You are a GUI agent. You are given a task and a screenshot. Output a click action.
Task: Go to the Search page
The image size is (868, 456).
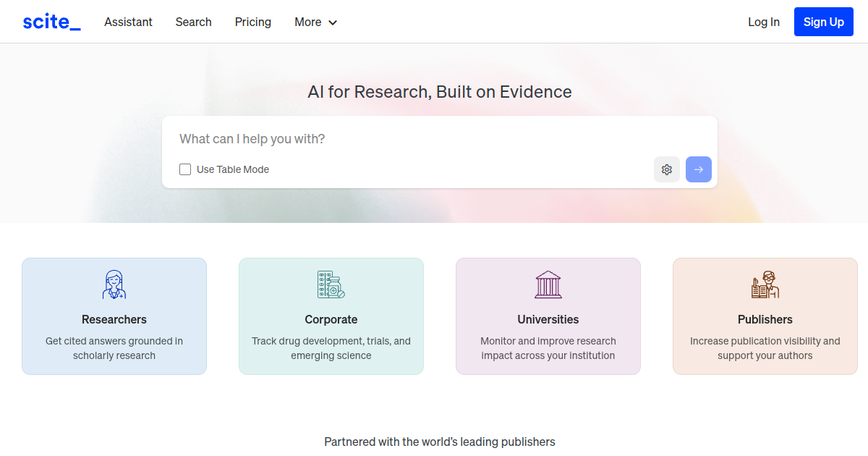point(193,22)
